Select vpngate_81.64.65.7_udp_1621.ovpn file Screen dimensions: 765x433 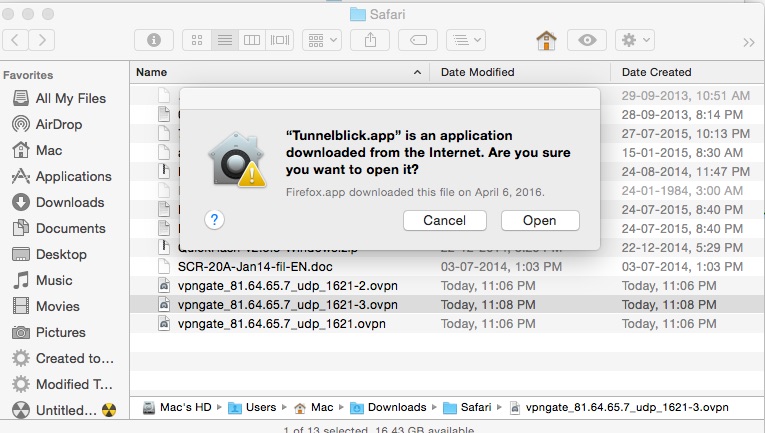click(x=282, y=324)
